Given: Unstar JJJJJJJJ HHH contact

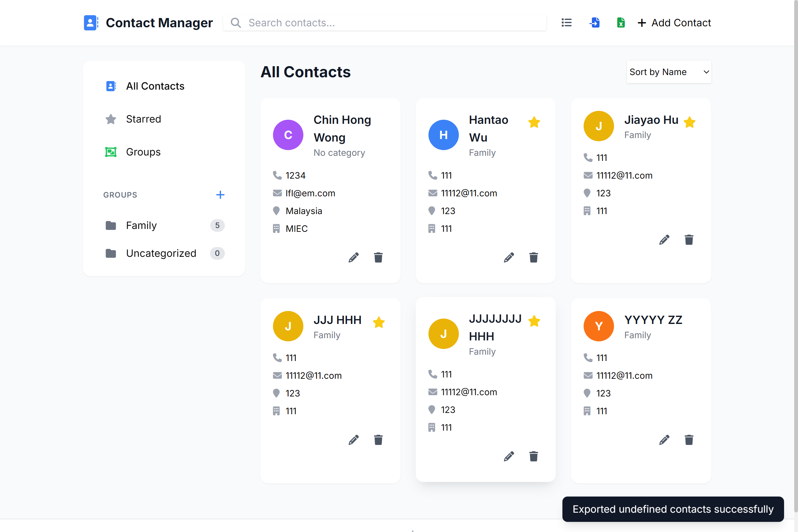Looking at the screenshot, I should pyautogui.click(x=534, y=321).
